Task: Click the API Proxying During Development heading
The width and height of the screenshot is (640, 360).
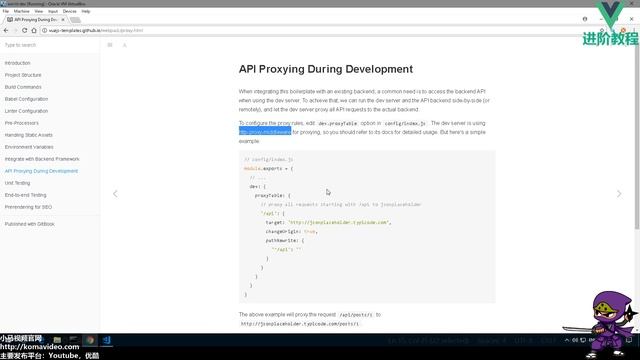Action: click(326, 69)
